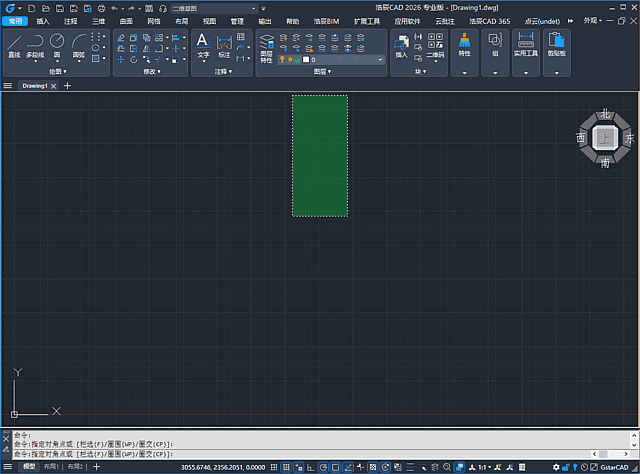Viewport: 640px width, 474px height.
Task: Switch to the 三维 ribbon tab
Action: pyautogui.click(x=98, y=20)
